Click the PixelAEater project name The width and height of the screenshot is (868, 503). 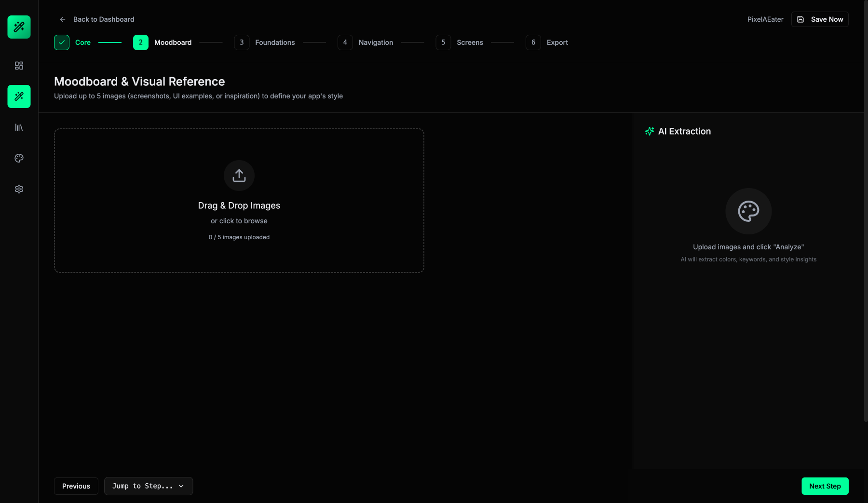point(765,19)
